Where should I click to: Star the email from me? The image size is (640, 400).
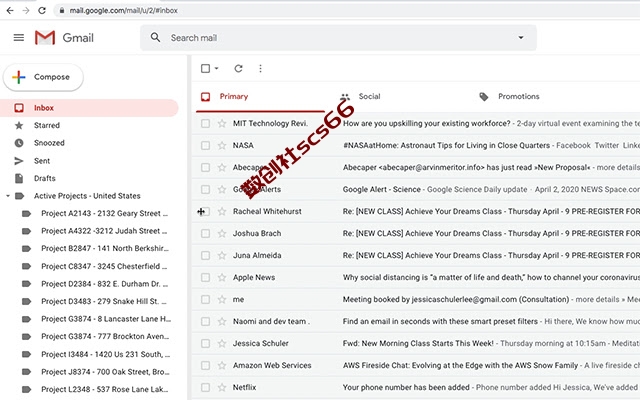222,300
